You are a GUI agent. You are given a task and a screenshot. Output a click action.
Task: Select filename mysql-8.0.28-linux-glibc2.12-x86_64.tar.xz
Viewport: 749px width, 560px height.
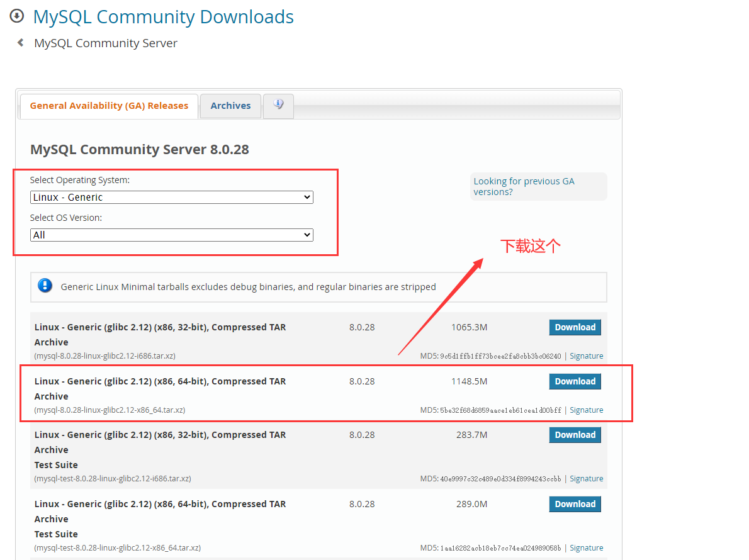pos(110,410)
